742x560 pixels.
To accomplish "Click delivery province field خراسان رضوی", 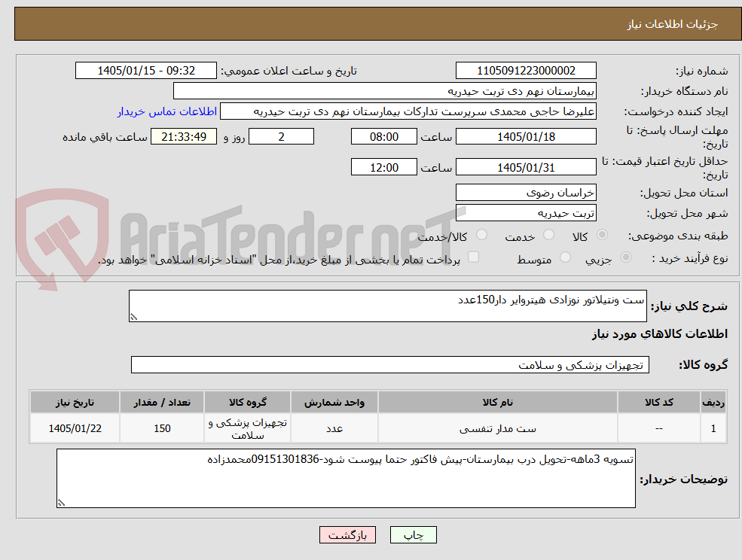I will [x=526, y=193].
